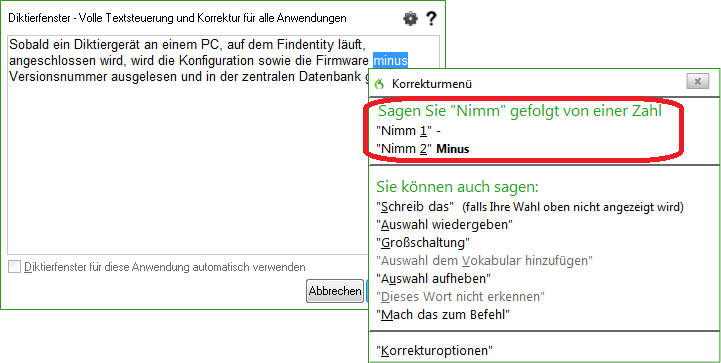Image resolution: width=721 pixels, height=363 pixels.
Task: Click greyed "Auswahl dem Vokabular hinzufügen" entry
Action: click(484, 261)
